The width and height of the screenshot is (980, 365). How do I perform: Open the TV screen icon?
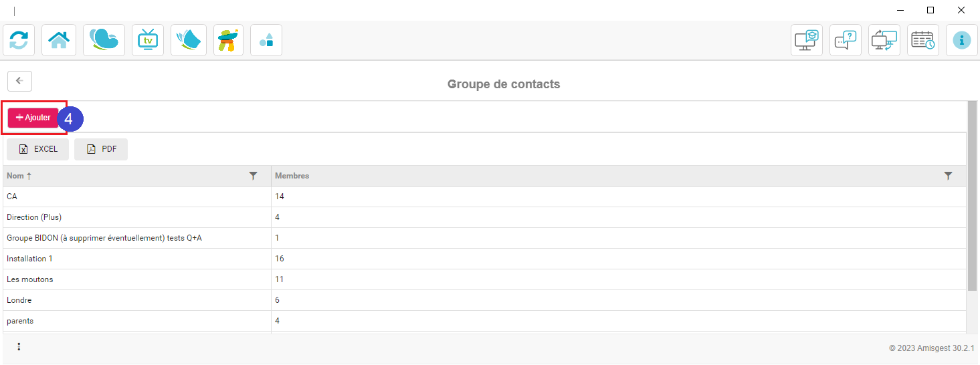(x=148, y=40)
